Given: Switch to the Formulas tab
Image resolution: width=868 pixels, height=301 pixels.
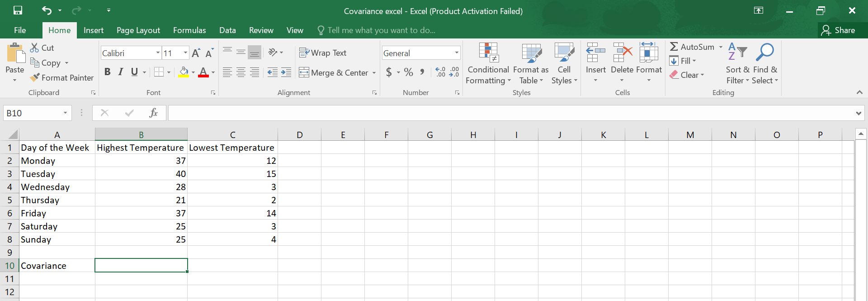Looking at the screenshot, I should [189, 30].
